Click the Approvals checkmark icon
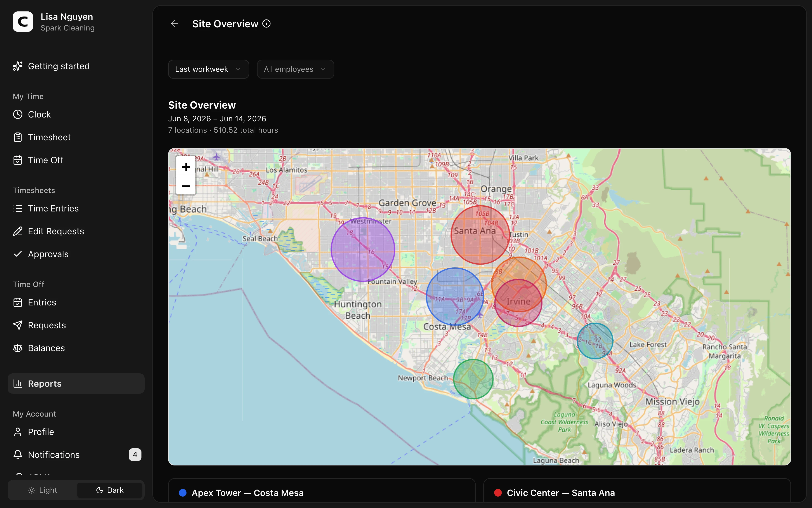This screenshot has height=508, width=812. (18, 254)
